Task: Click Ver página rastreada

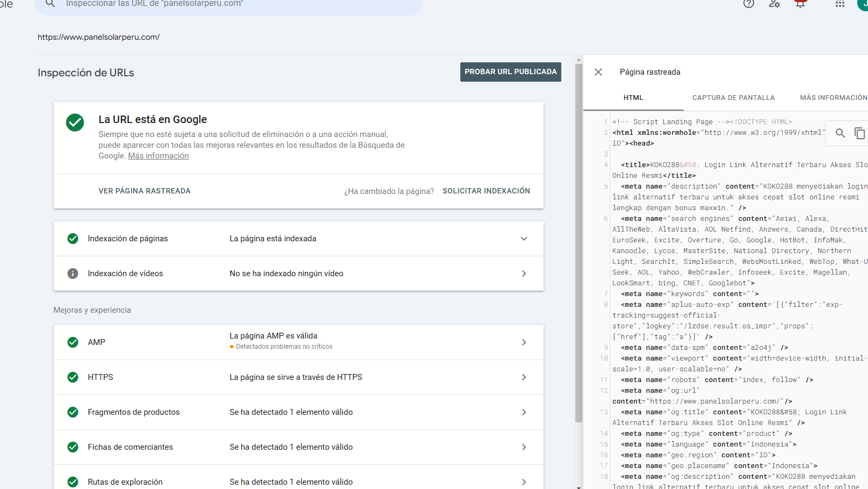Action: [x=144, y=191]
